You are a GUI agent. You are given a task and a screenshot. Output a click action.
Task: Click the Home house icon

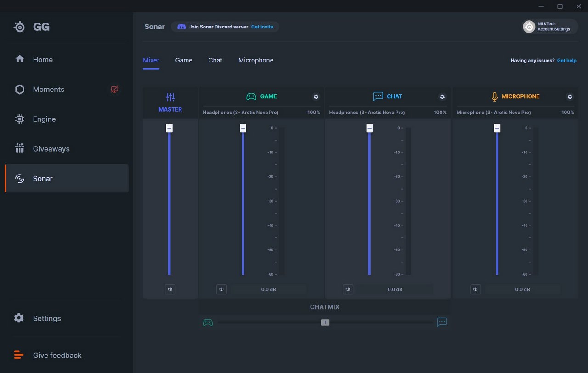pyautogui.click(x=19, y=59)
